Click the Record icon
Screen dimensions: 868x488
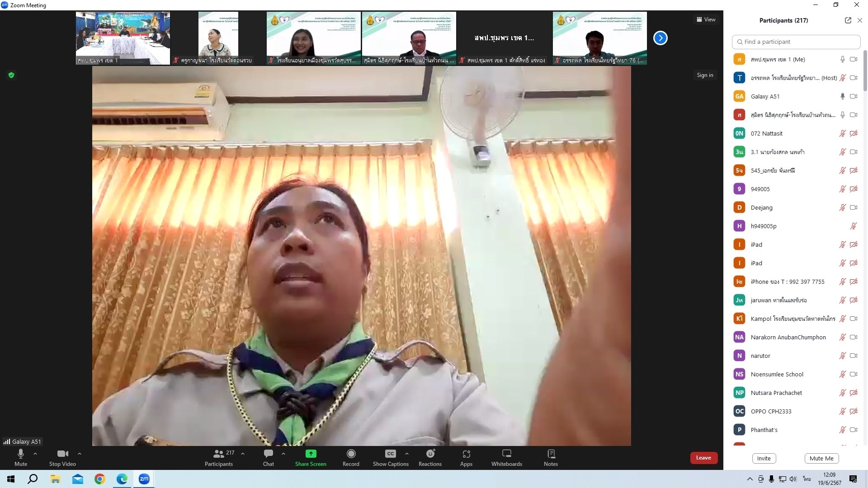(351, 454)
